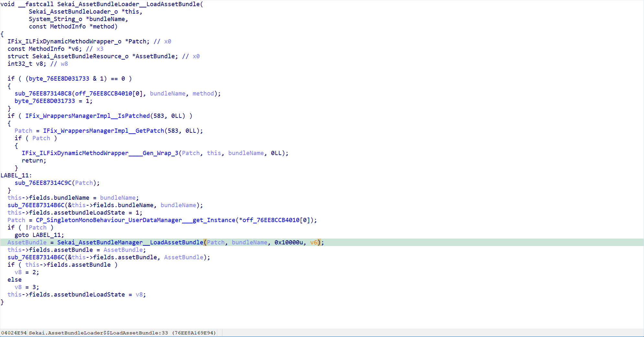Click byte_76EE8D031733 in the if condition
644x337 pixels.
[59, 79]
